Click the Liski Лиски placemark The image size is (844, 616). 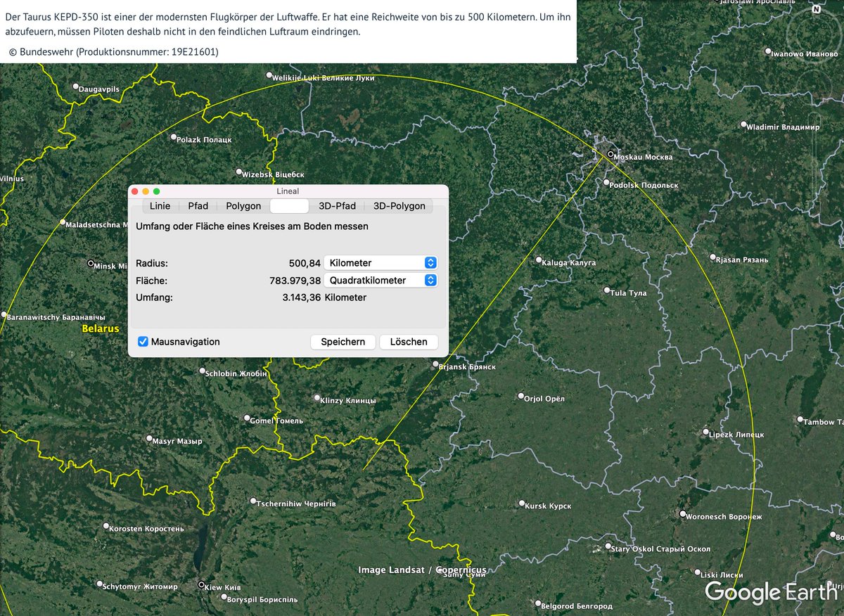pos(697,573)
